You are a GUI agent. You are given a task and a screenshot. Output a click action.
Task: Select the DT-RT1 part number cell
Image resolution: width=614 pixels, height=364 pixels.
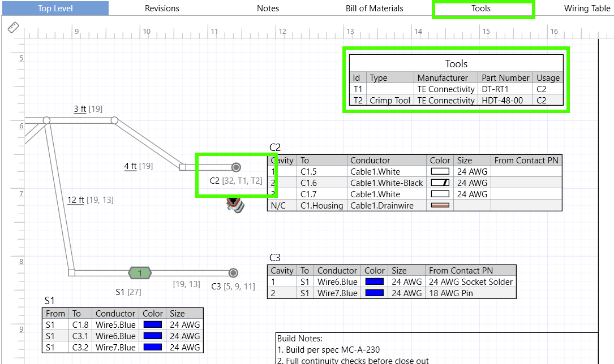[x=505, y=89]
